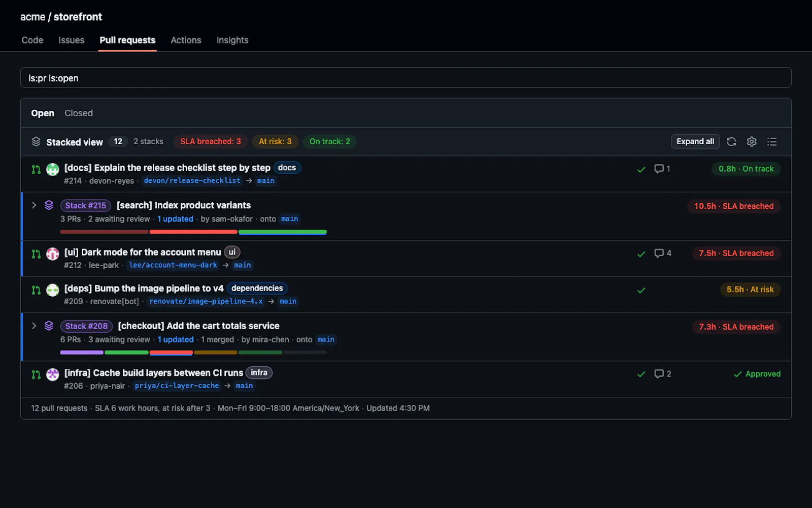Click the refresh icon next to Expand all
The height and width of the screenshot is (508, 812).
pos(731,142)
